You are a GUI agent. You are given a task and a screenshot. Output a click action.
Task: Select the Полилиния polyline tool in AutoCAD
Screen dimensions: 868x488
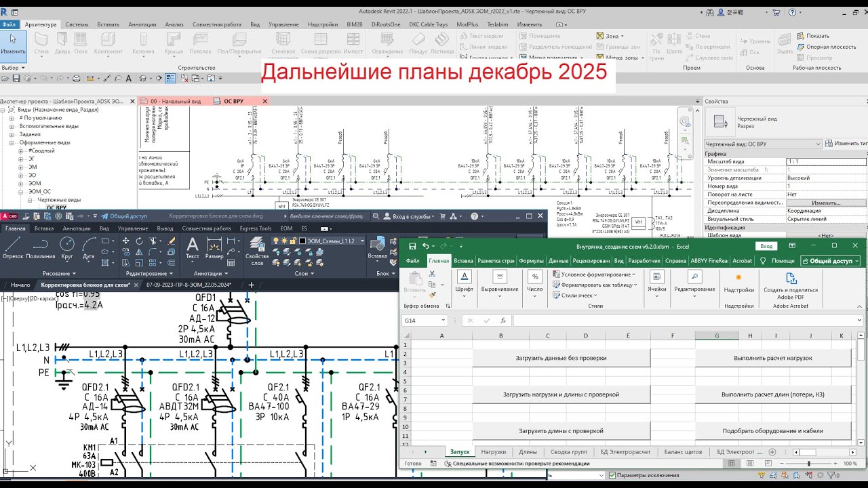tap(40, 248)
